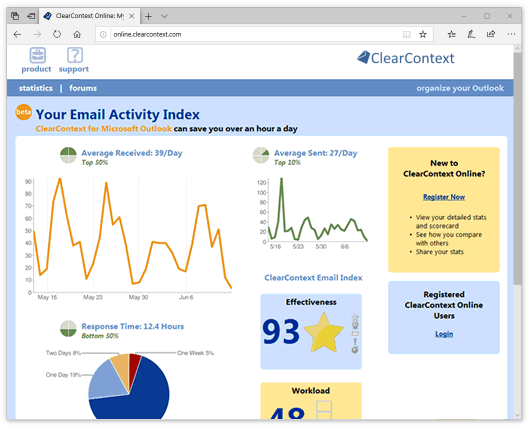Go forward in the browser
The image size is (532, 428).
coord(37,34)
